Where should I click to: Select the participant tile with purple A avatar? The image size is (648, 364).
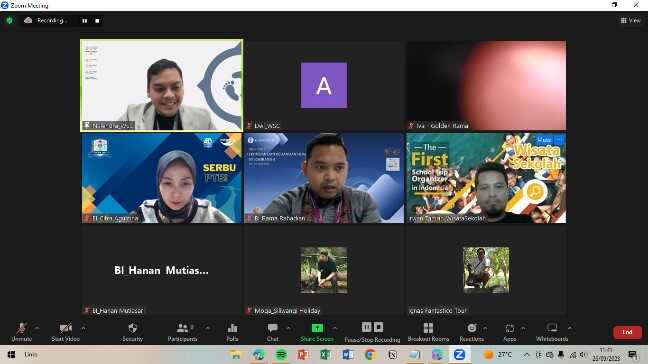[x=324, y=86]
